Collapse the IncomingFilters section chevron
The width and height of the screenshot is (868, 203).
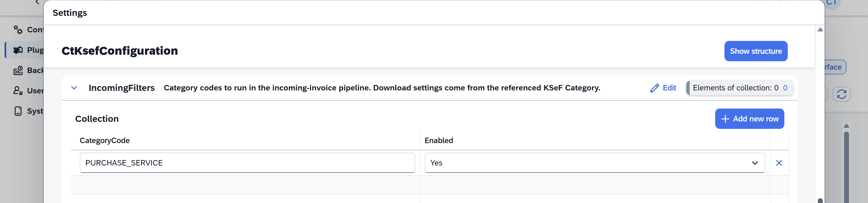coord(74,88)
